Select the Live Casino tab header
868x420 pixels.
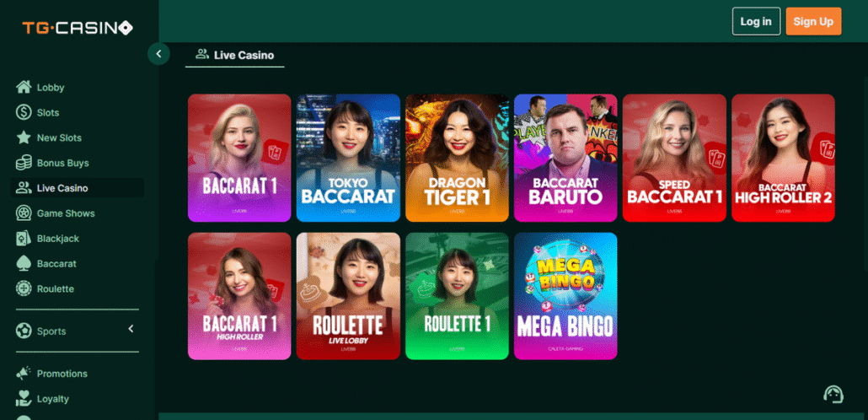tap(235, 56)
